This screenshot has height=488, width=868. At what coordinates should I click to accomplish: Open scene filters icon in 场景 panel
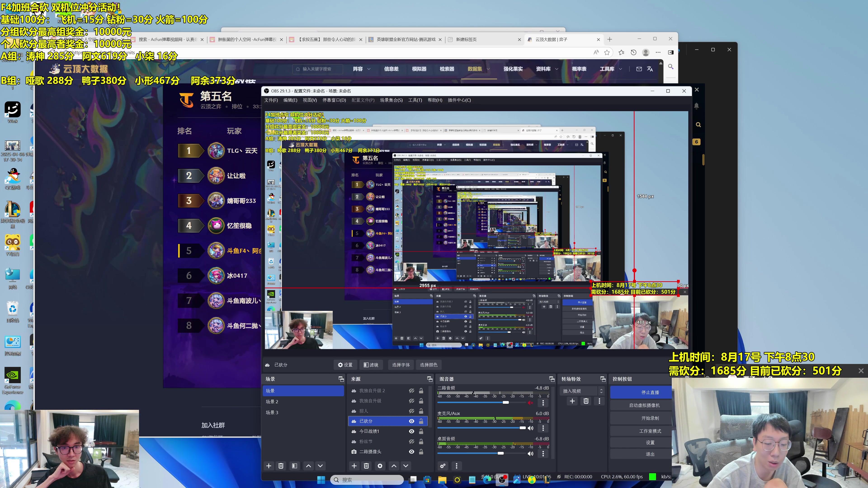[x=294, y=466]
